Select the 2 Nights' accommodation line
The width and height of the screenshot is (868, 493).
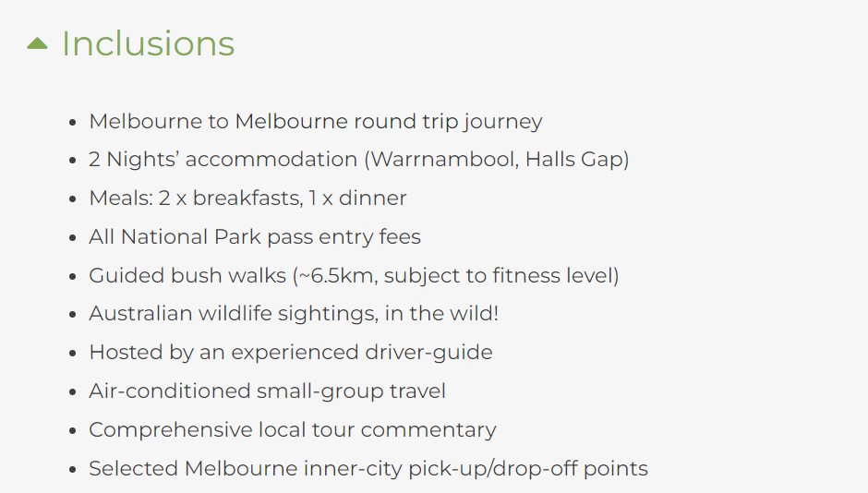[358, 160]
